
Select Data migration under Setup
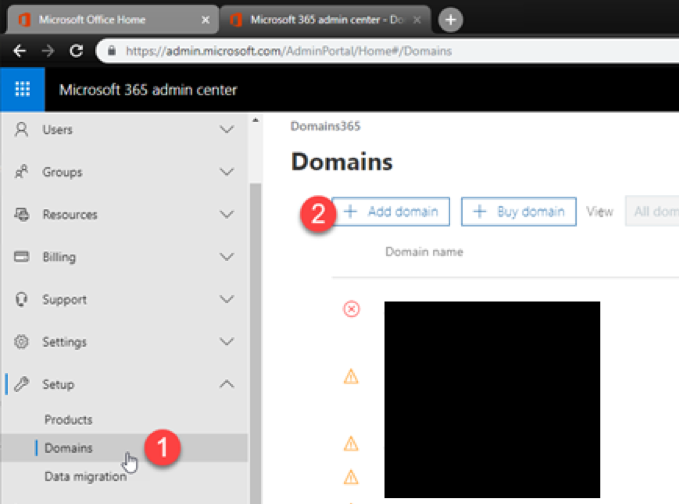[x=85, y=476]
